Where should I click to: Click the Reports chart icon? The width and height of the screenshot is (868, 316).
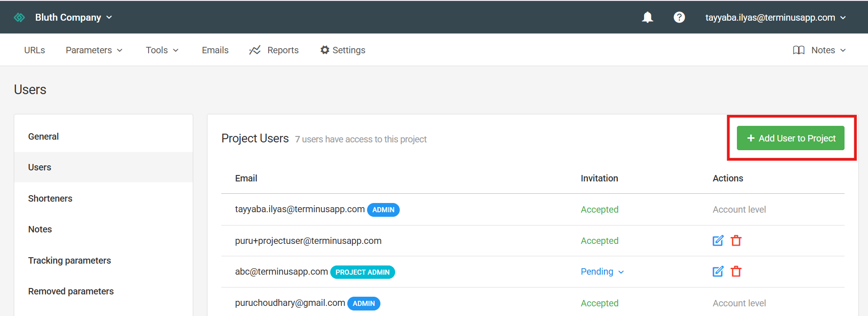[x=255, y=50]
